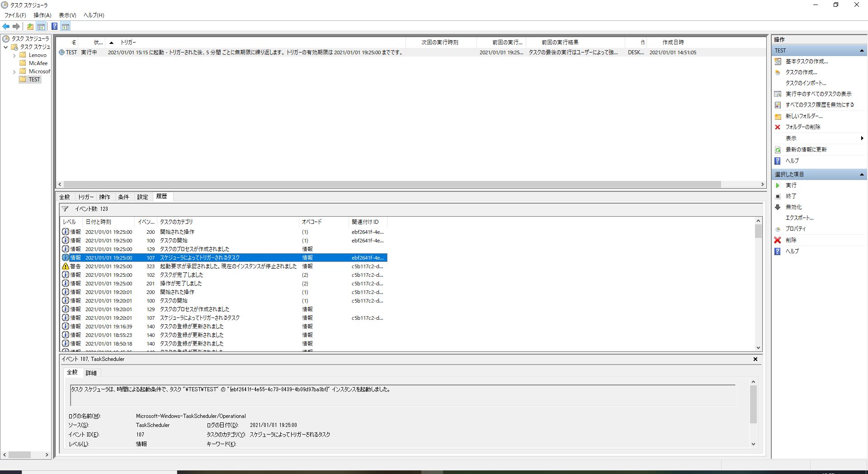Viewport: 868px width, 474px height.
Task: Open the 表示 submenu arrow in actions
Action: 862,138
